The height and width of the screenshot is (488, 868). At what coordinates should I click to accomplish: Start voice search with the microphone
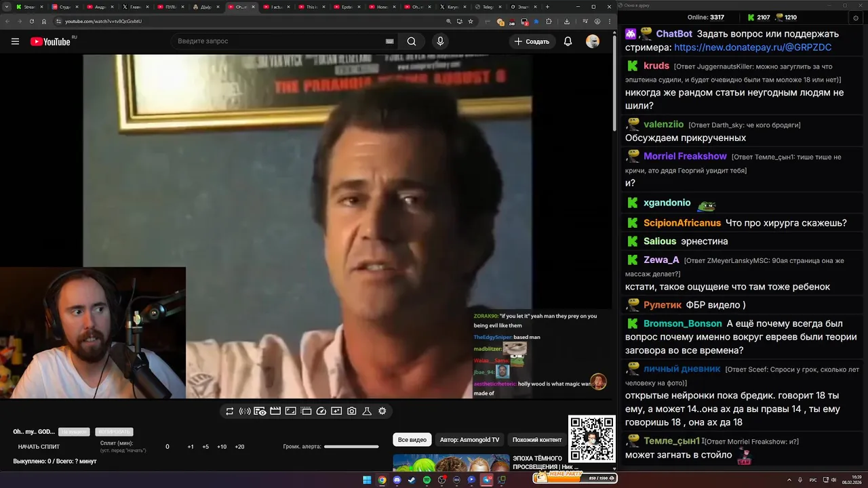(440, 41)
